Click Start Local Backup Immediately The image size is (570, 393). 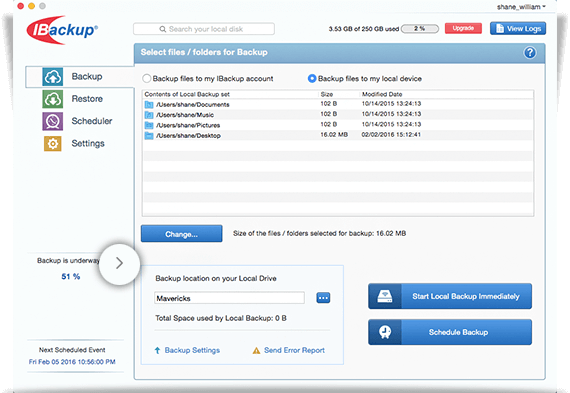click(450, 296)
